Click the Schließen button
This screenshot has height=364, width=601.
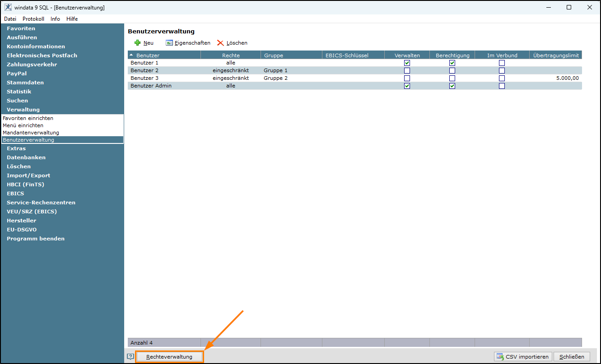coord(572,357)
